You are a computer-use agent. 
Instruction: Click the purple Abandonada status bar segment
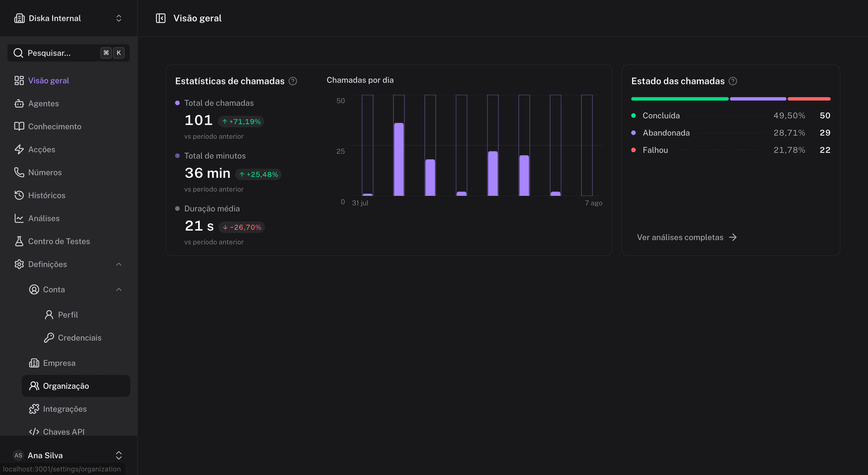(x=758, y=99)
